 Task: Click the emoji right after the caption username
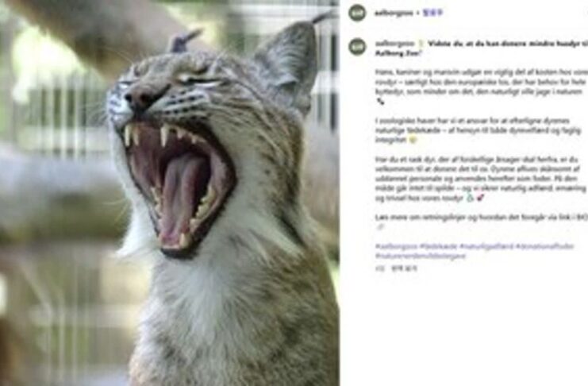pyautogui.click(x=421, y=44)
